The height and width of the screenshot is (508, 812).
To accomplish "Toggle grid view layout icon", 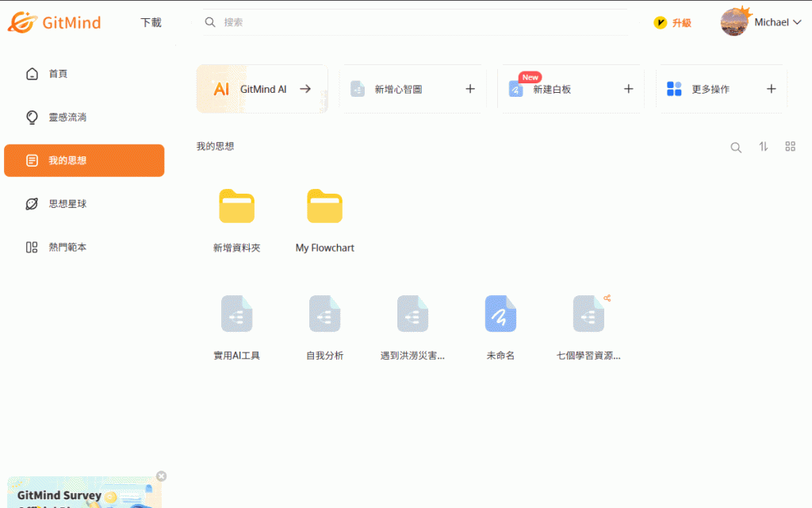I will click(790, 147).
